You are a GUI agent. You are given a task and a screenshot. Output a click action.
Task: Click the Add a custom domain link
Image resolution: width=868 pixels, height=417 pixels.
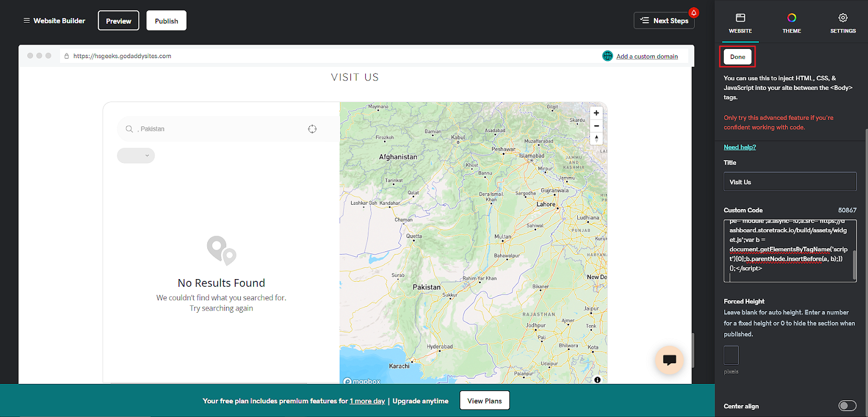click(x=647, y=56)
